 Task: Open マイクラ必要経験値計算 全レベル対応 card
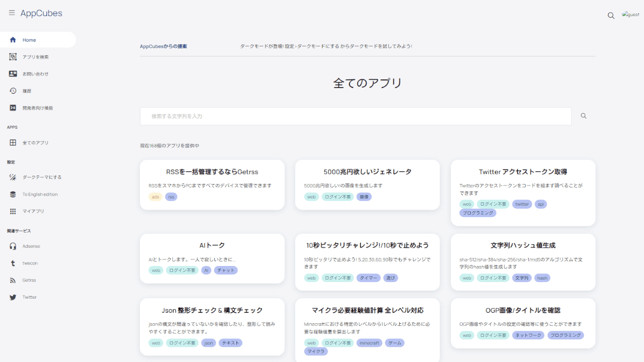[x=367, y=330]
